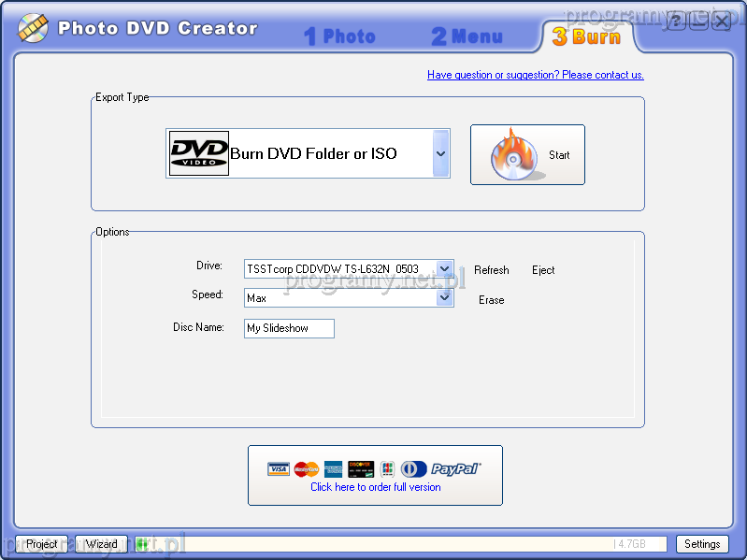The height and width of the screenshot is (560, 747).
Task: Click the PayPal logo
Action: click(455, 469)
